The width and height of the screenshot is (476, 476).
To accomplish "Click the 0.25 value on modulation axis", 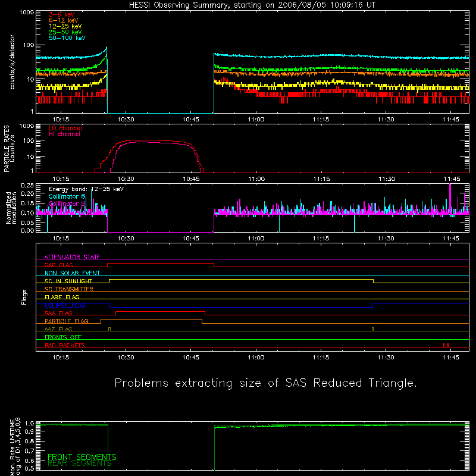I will (27, 186).
